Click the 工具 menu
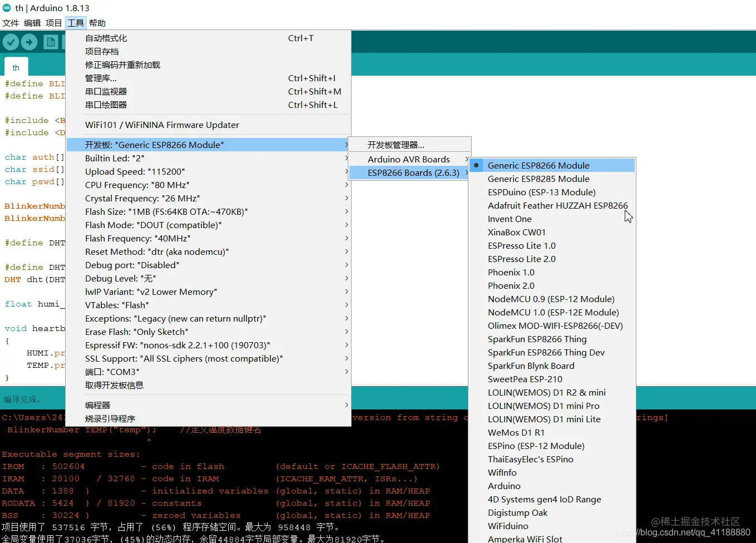Image resolution: width=756 pixels, height=543 pixels. (76, 23)
